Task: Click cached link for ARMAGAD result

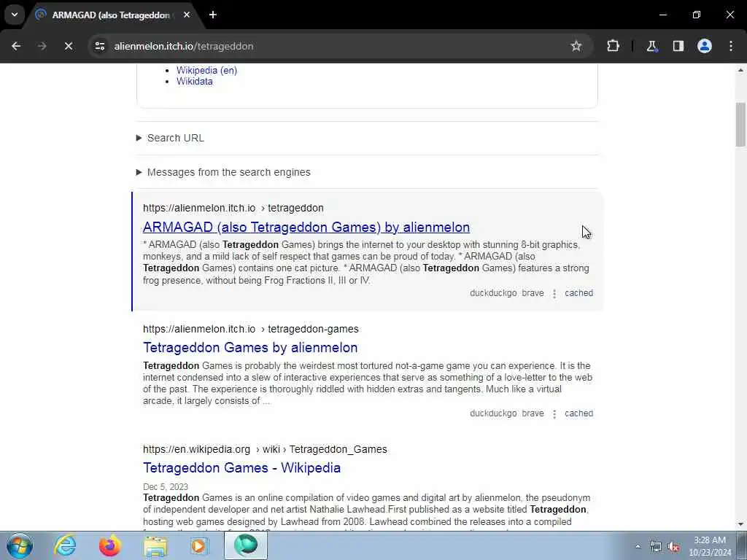Action: click(x=578, y=293)
